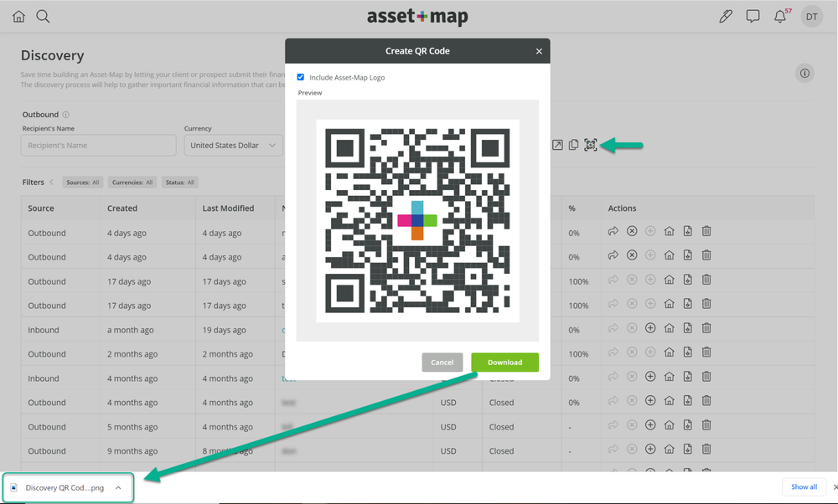Select the Create QR Code icon
The height and width of the screenshot is (504, 838).
coord(591,144)
